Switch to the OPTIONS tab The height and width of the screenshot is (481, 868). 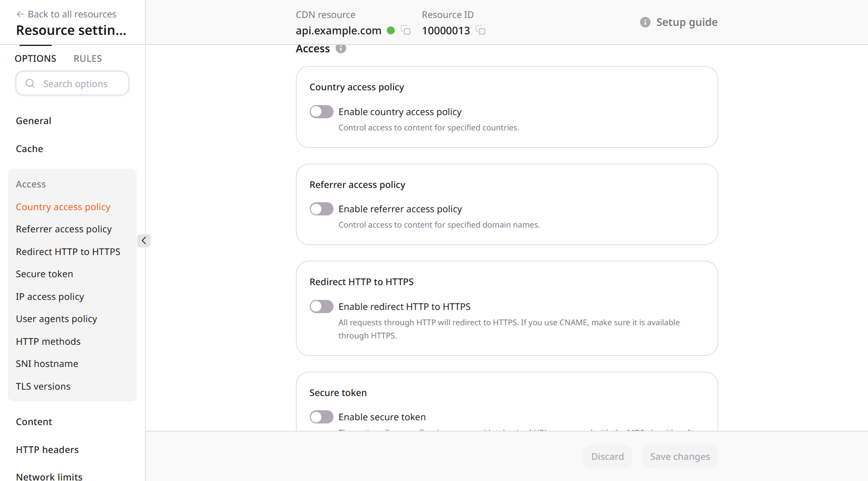click(x=35, y=59)
